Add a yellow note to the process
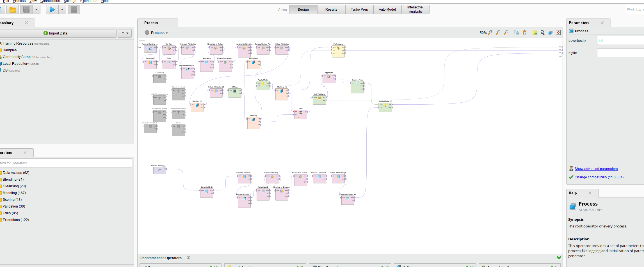The width and height of the screenshot is (644, 267). point(535,33)
